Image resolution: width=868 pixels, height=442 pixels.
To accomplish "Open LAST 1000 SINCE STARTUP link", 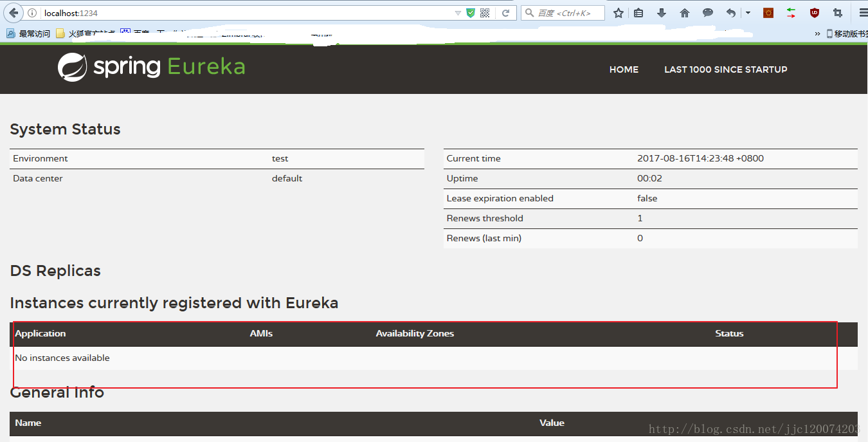I will (x=725, y=69).
